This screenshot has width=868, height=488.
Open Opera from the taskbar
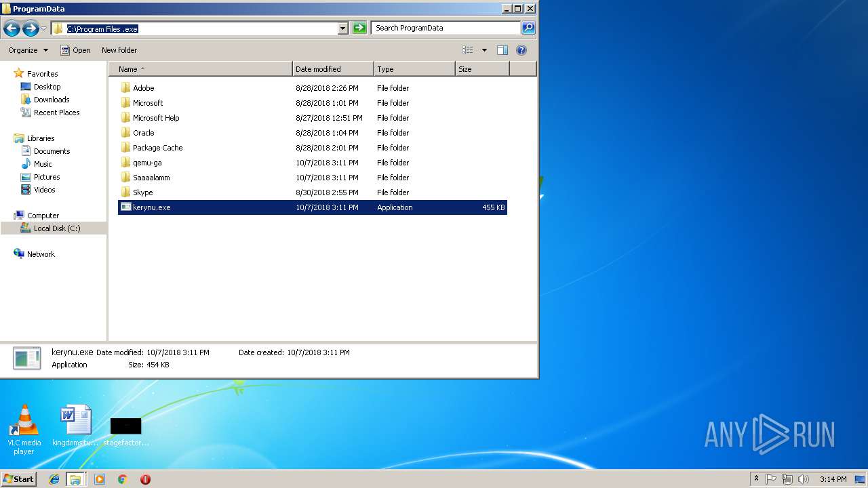(145, 479)
